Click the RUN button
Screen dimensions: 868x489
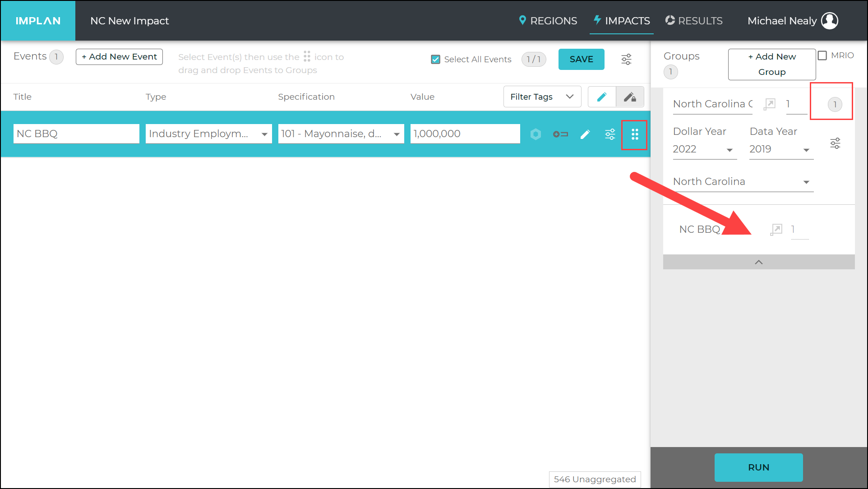pos(759,467)
